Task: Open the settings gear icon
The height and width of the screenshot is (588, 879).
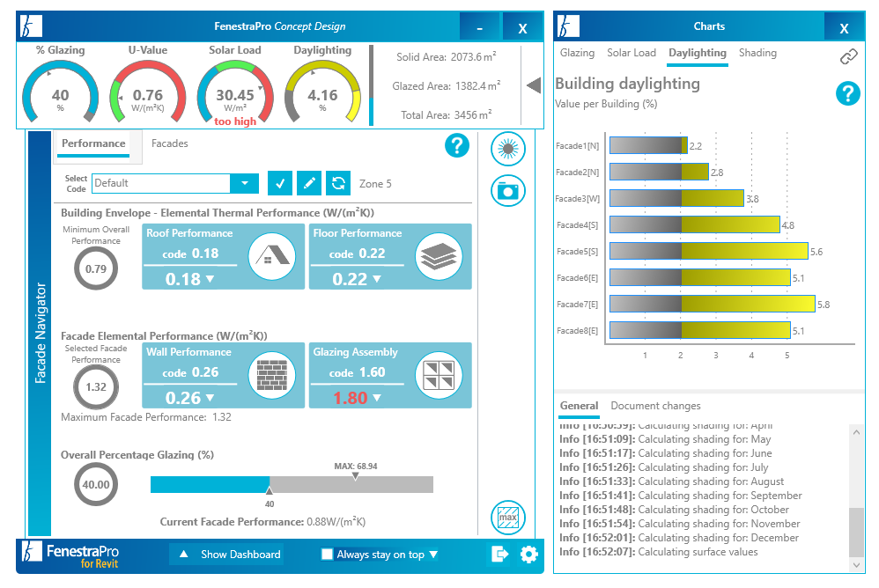Action: tap(528, 555)
